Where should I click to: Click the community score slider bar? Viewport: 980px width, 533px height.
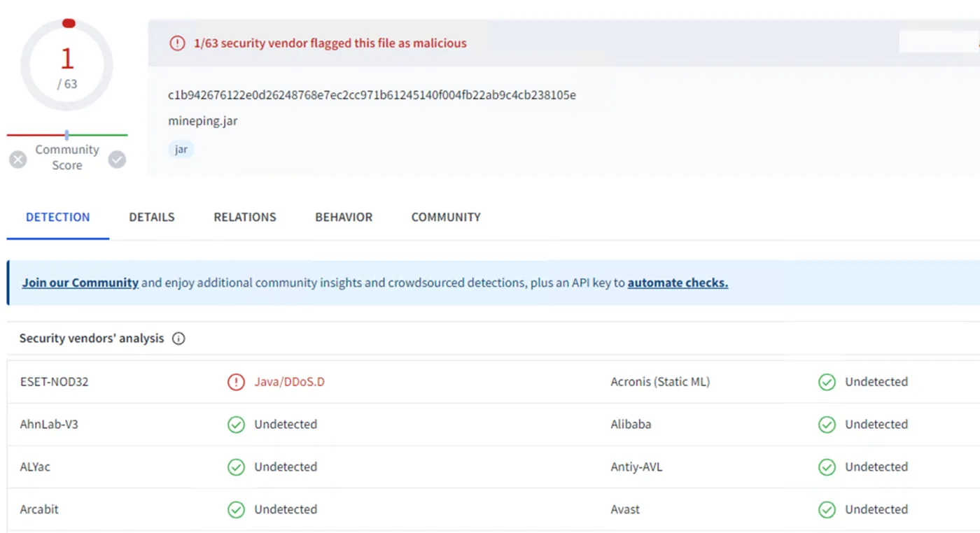[67, 135]
